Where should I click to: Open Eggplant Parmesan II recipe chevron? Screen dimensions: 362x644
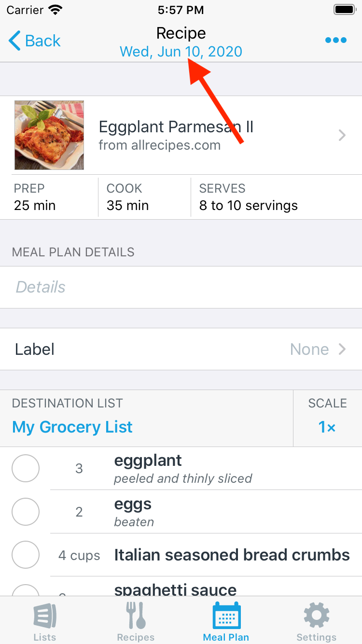pos(342,135)
